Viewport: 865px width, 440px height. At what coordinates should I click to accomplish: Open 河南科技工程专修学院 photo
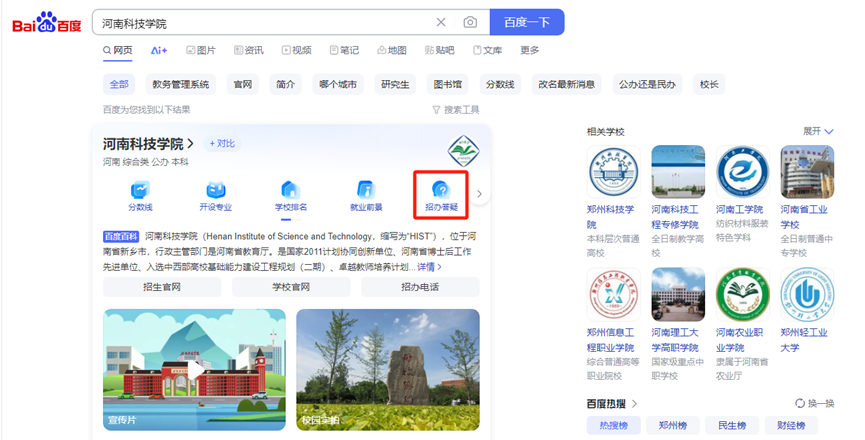point(678,172)
